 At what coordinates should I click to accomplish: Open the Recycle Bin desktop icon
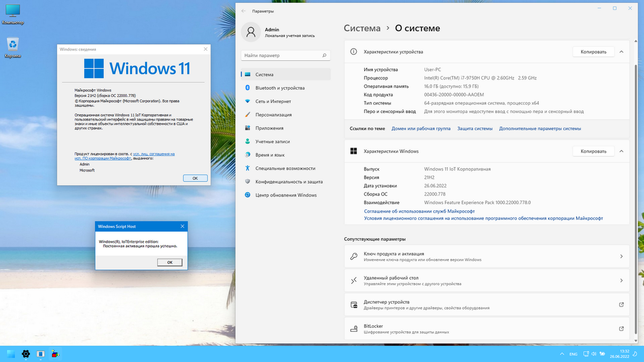click(13, 47)
